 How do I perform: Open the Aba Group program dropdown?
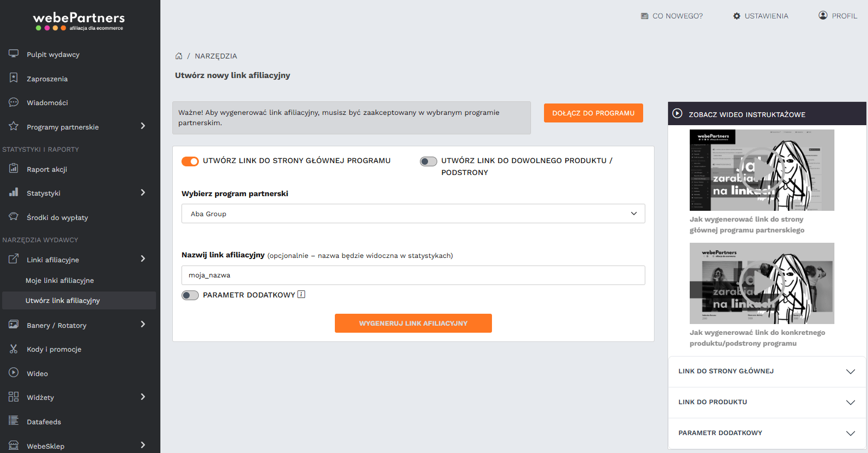[413, 213]
